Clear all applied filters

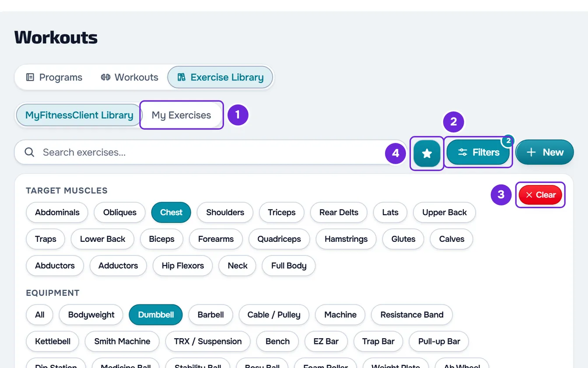(540, 195)
